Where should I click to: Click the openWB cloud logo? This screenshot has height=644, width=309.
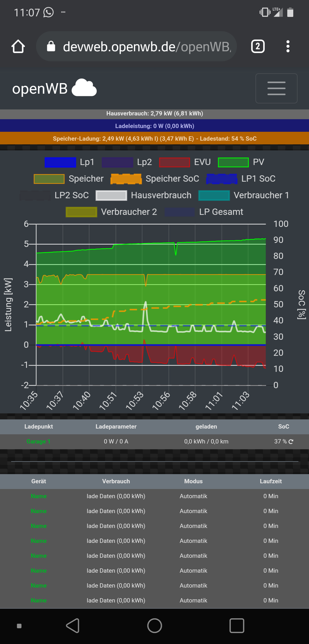(x=84, y=88)
